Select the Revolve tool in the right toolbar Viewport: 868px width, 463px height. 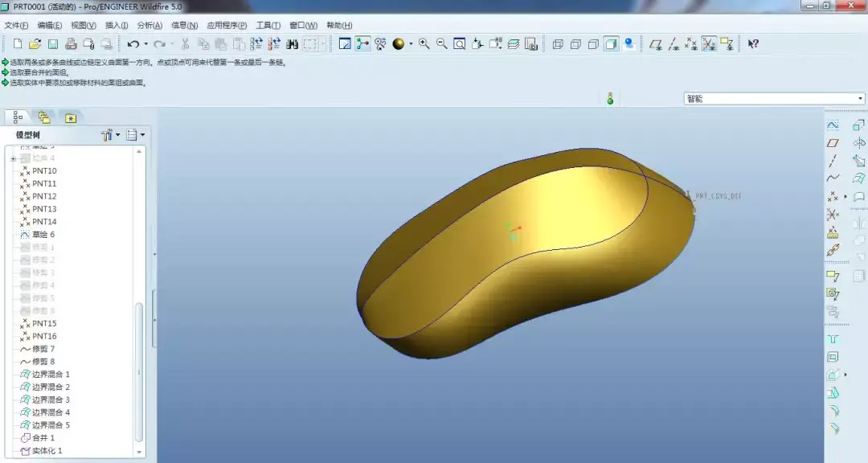pos(858,143)
